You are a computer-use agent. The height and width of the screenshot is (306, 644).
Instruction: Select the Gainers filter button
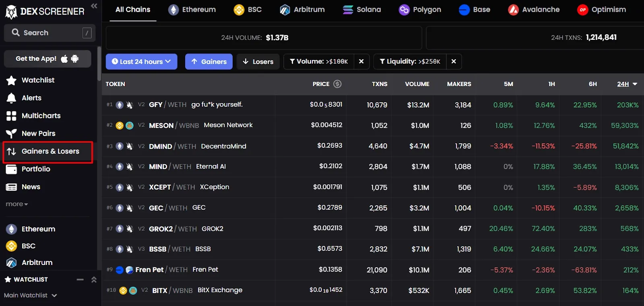209,62
